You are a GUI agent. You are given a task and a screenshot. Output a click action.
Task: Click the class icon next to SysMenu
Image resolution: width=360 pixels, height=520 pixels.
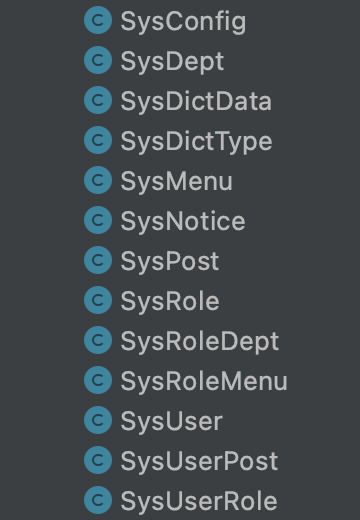click(x=98, y=180)
